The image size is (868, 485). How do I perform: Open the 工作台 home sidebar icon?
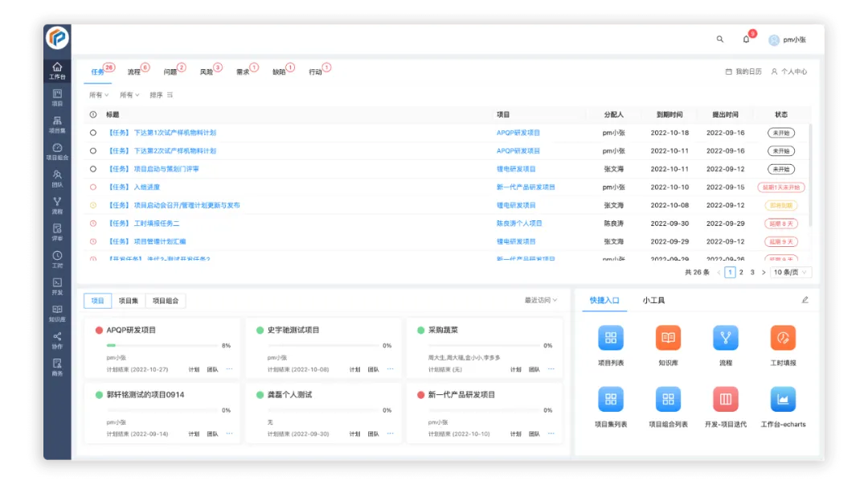(x=57, y=71)
